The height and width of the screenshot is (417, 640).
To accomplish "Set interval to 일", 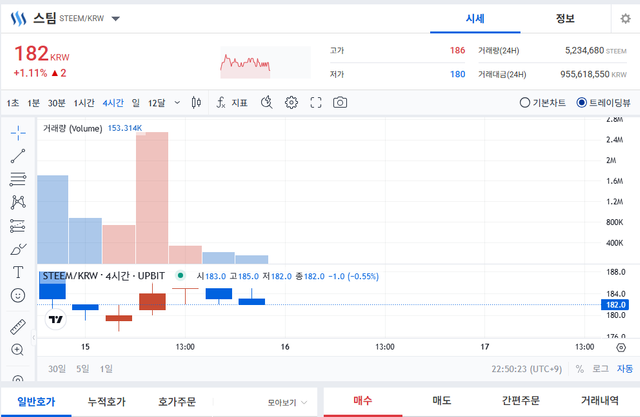I will tap(136, 103).
